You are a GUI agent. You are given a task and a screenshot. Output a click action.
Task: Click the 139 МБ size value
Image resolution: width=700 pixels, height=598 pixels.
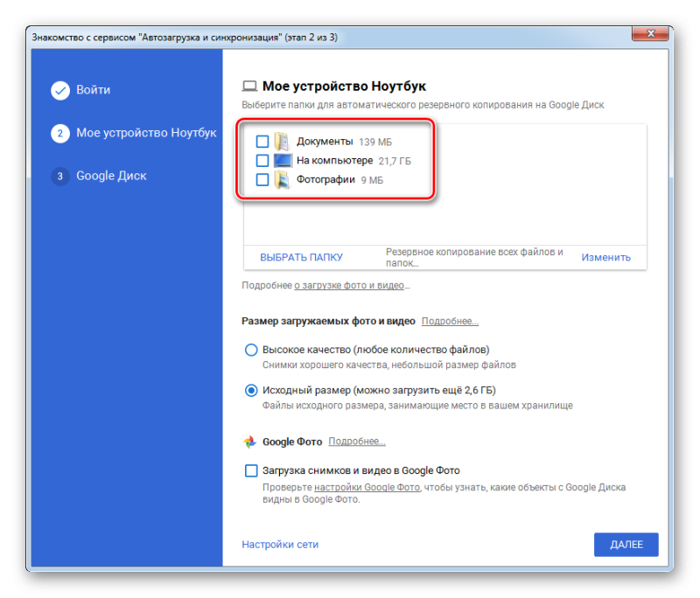375,142
